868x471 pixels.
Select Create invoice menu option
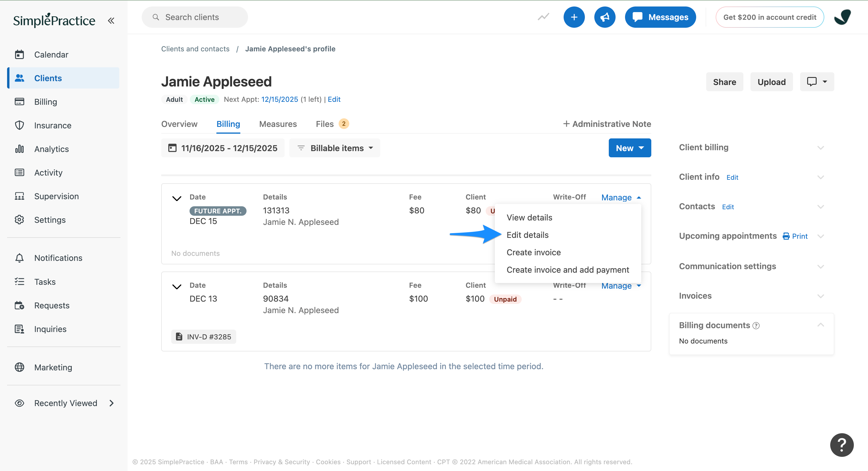point(568,252)
